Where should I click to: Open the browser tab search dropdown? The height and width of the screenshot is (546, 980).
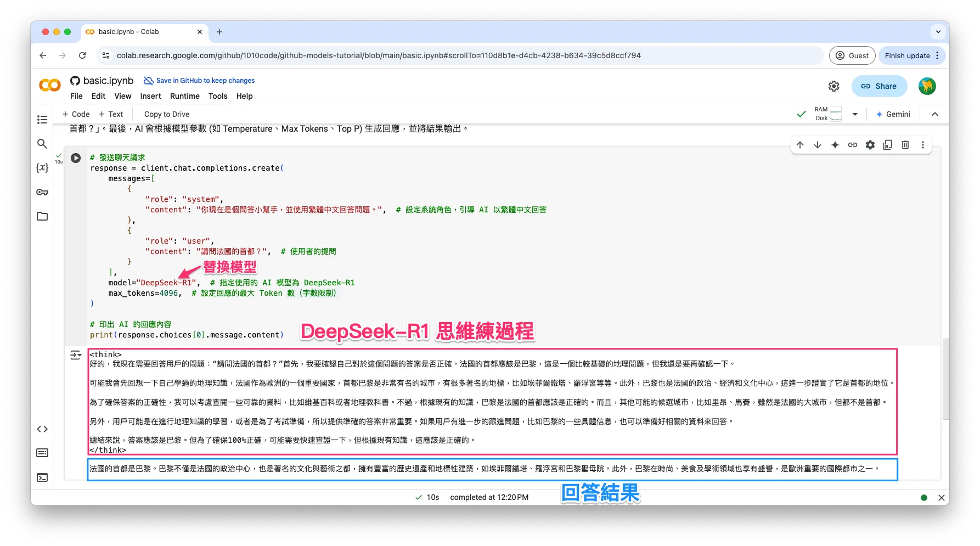pos(938,32)
